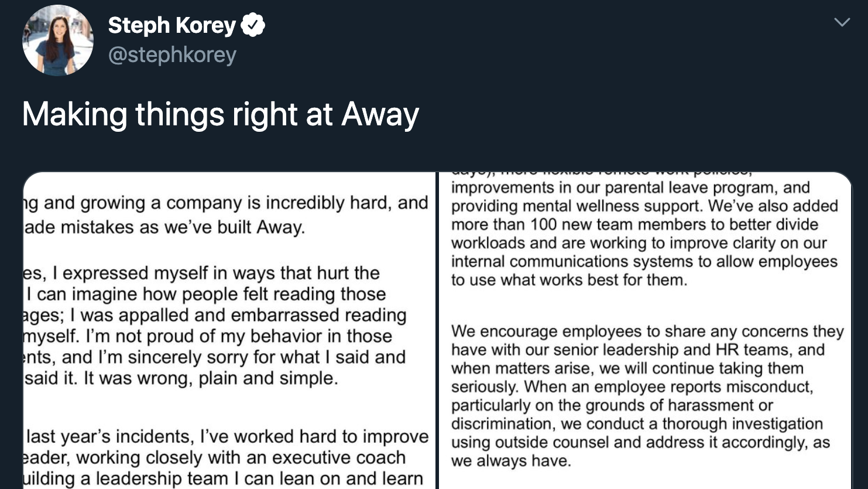868x489 pixels.
Task: Click the 'we always have.' closing line
Action: [510, 461]
